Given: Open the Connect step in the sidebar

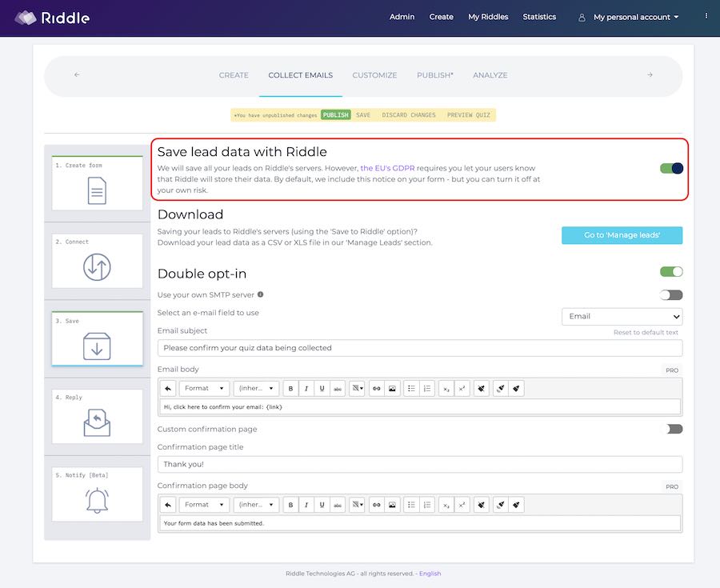Looking at the screenshot, I should pos(98,261).
